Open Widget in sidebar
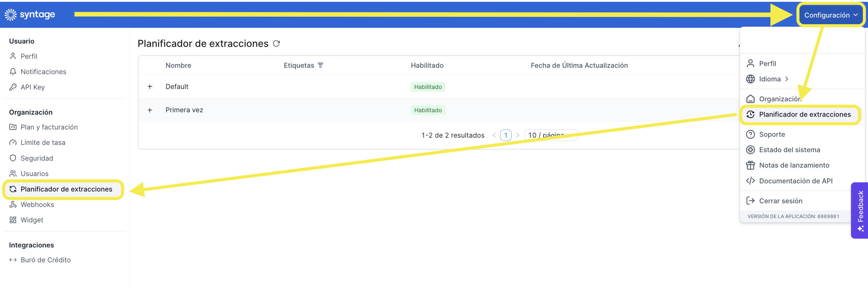Image resolution: width=868 pixels, height=288 pixels. click(32, 220)
